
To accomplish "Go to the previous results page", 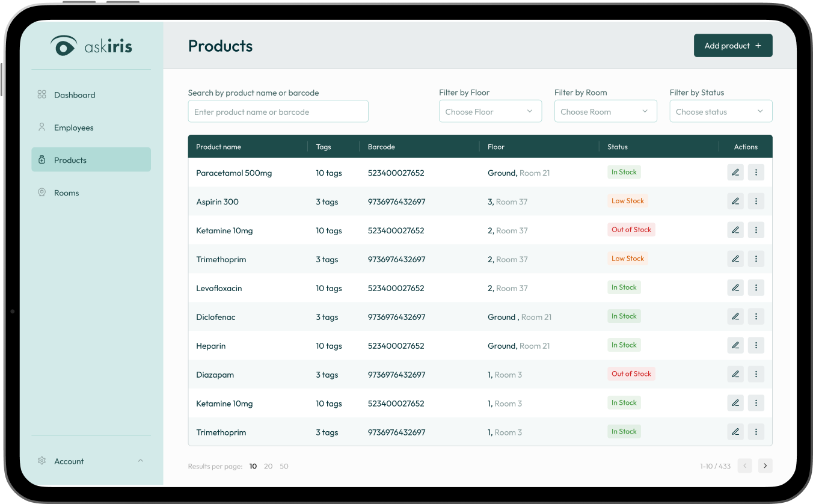I will [744, 466].
